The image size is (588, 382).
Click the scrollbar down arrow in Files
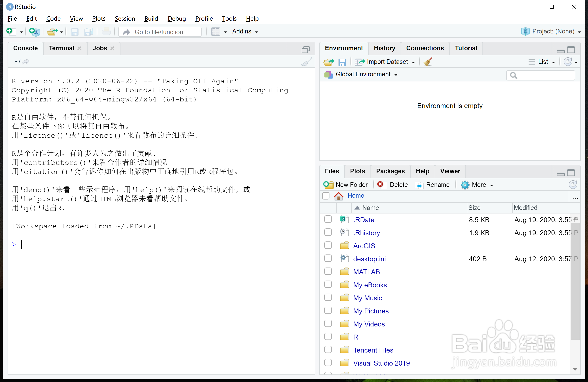click(x=575, y=369)
